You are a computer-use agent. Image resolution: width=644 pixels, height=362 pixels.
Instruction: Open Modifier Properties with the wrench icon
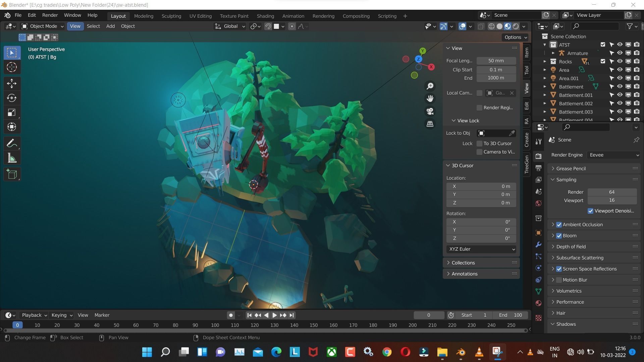(538, 245)
